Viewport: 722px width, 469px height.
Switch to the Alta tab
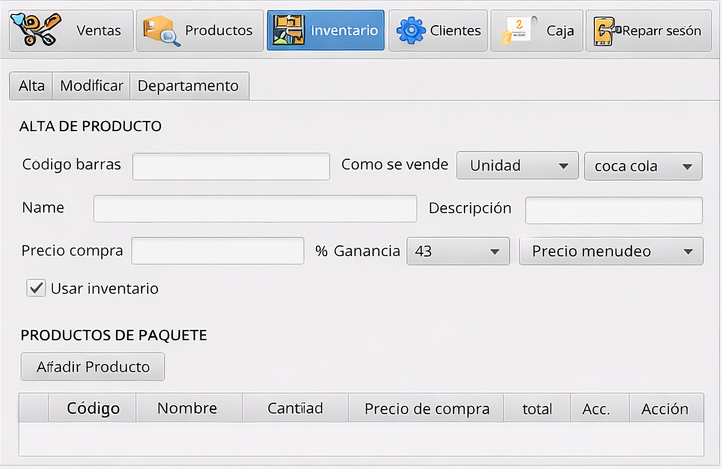point(31,86)
